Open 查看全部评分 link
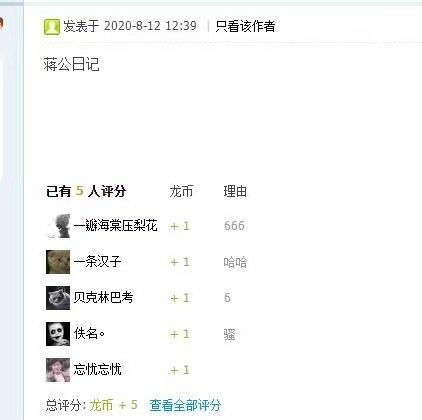 (185, 405)
